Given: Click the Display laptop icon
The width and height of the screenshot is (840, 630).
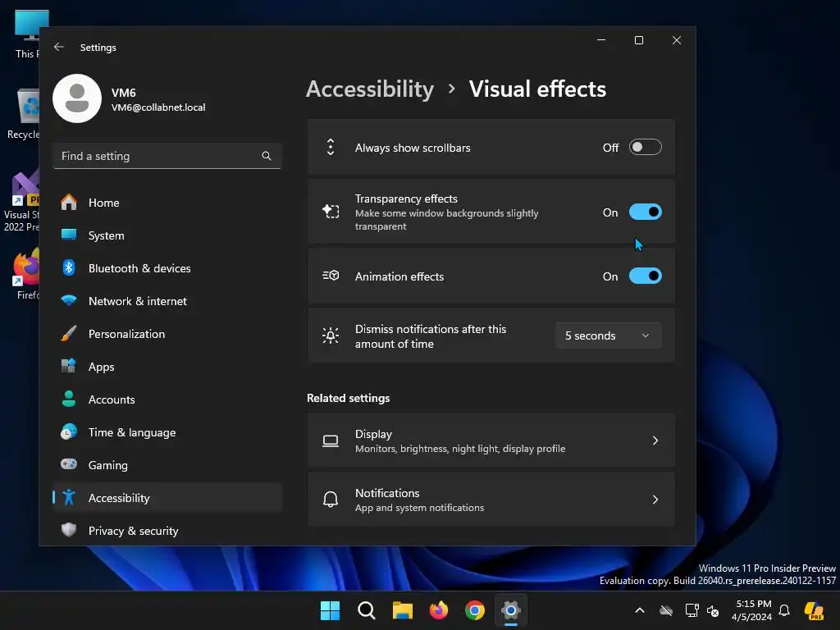Looking at the screenshot, I should tap(331, 441).
